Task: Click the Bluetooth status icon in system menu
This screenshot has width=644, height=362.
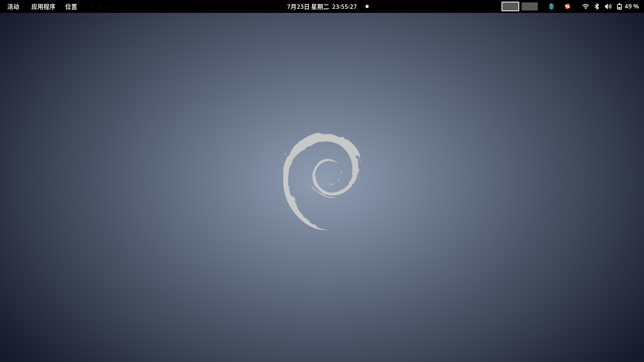Action: tap(597, 6)
